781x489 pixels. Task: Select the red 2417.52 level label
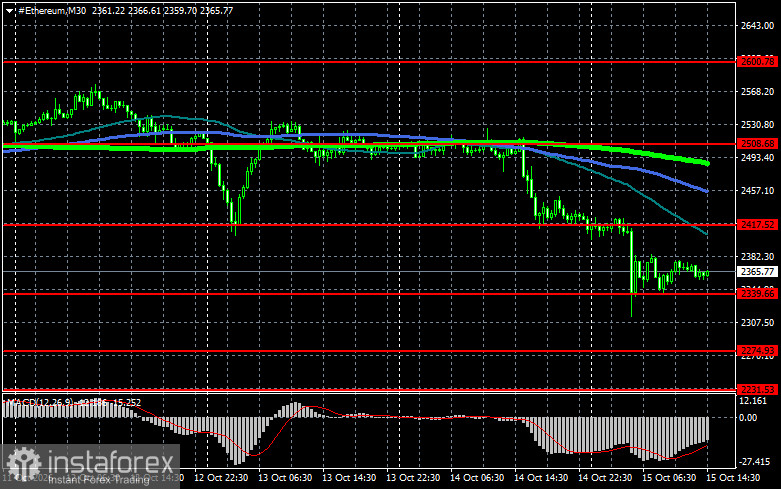click(x=757, y=225)
